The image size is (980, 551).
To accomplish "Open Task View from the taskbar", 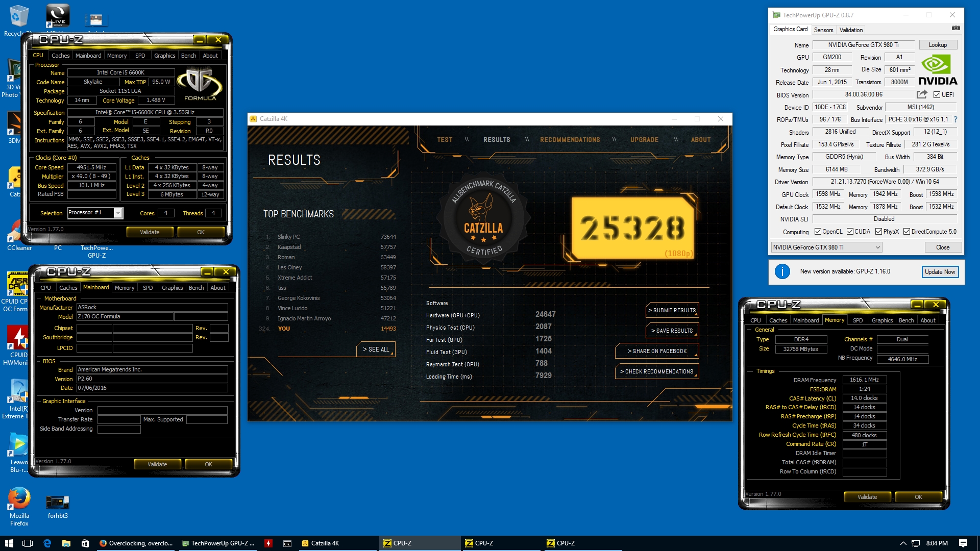I will 28,543.
